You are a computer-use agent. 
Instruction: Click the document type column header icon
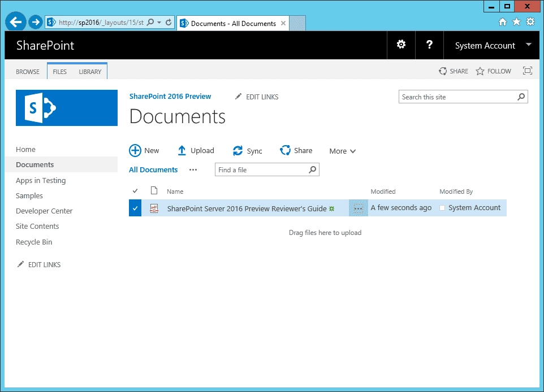click(x=154, y=190)
